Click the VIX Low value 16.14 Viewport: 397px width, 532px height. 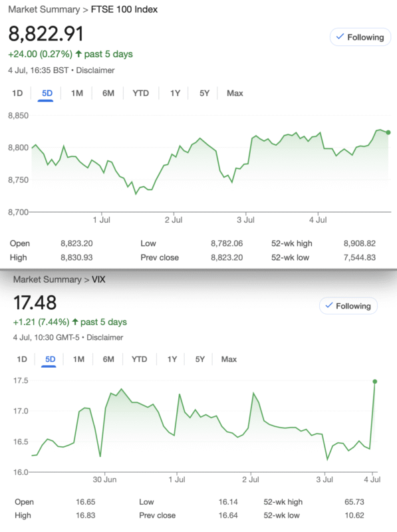(x=228, y=502)
